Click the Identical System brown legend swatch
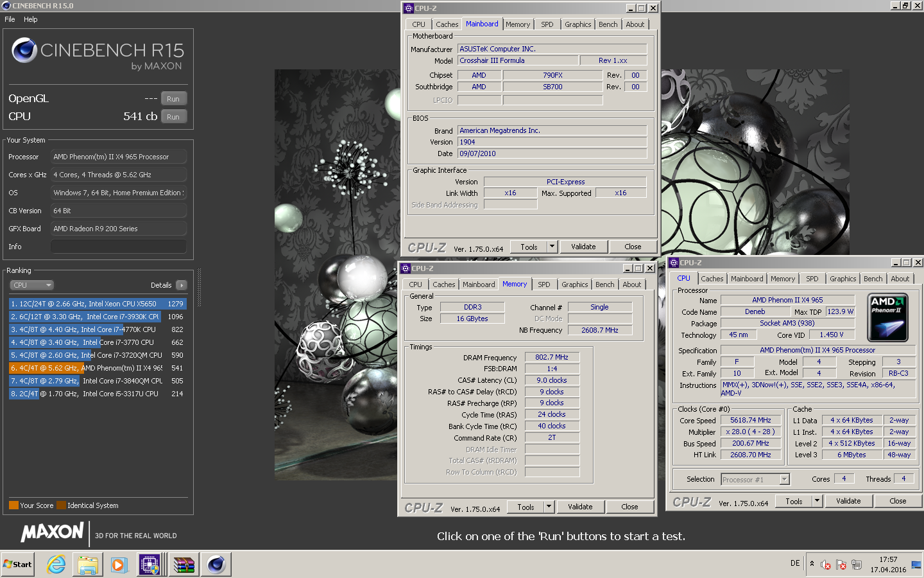This screenshot has height=578, width=924. coord(61,505)
